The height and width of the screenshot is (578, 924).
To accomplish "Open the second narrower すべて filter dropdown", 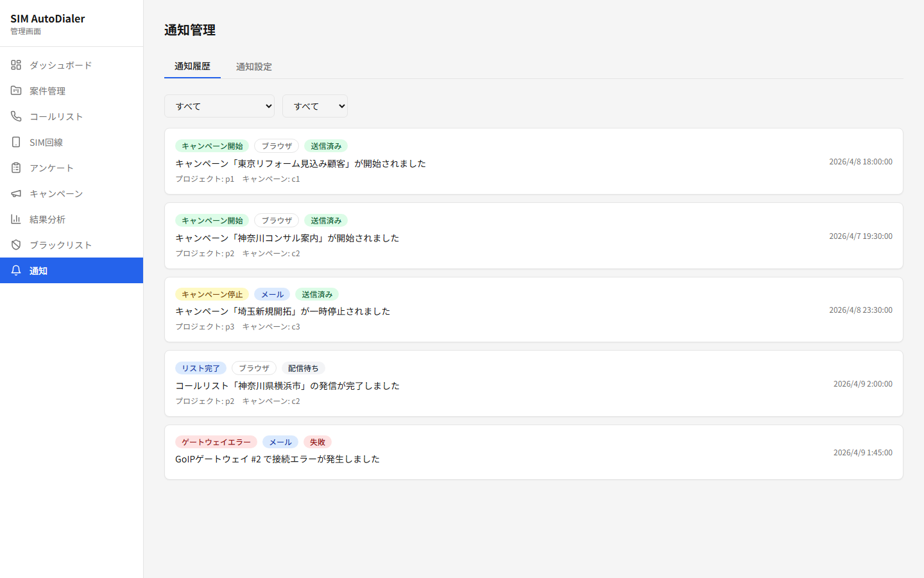I will tap(315, 106).
